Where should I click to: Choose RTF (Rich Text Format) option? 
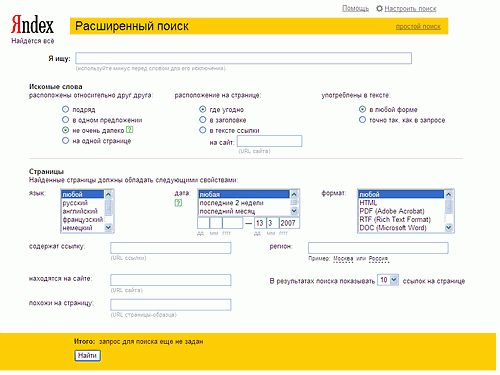401,219
